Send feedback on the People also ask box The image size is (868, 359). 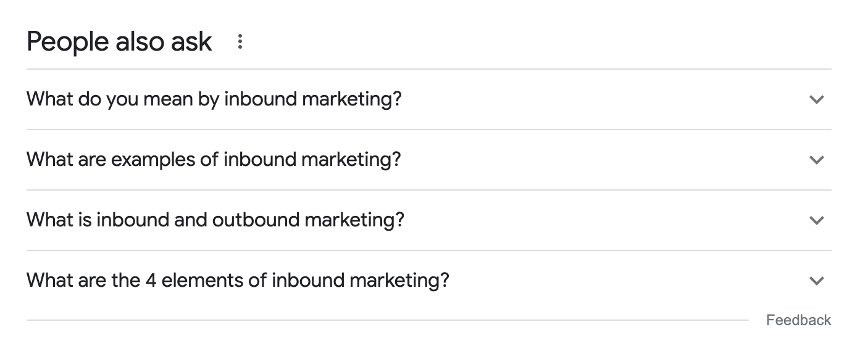point(798,320)
